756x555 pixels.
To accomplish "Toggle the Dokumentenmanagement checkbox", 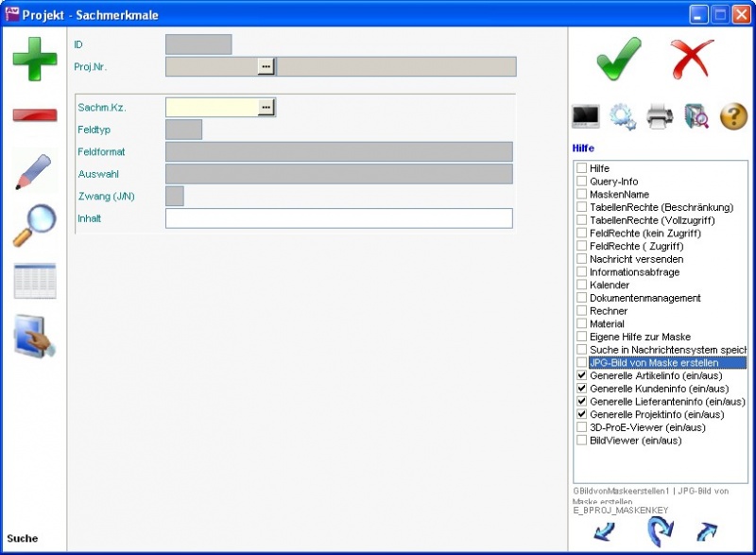I will point(582,298).
